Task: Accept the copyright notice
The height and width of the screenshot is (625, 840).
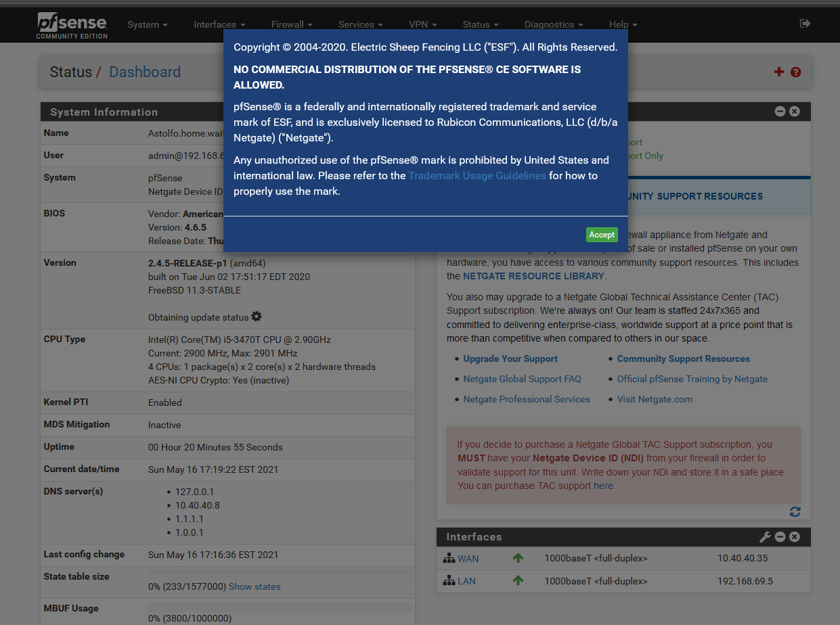Action: (x=602, y=235)
